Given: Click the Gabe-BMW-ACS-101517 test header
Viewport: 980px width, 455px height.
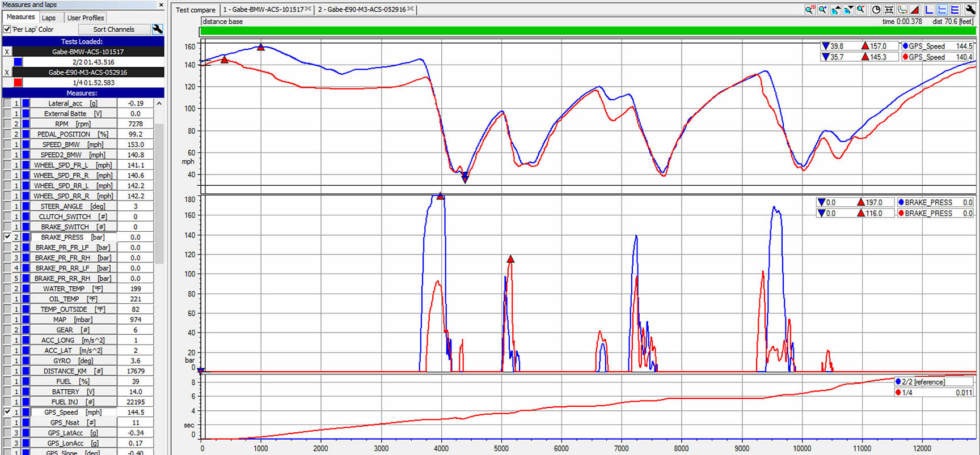Looking at the screenshot, I should click(88, 52).
